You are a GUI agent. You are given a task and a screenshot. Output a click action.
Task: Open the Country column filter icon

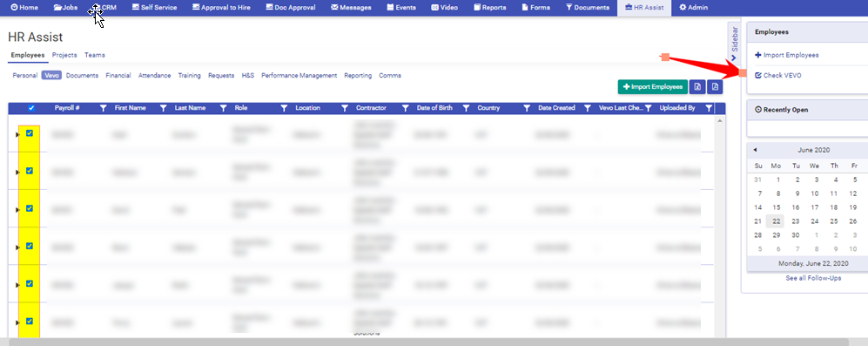click(527, 108)
